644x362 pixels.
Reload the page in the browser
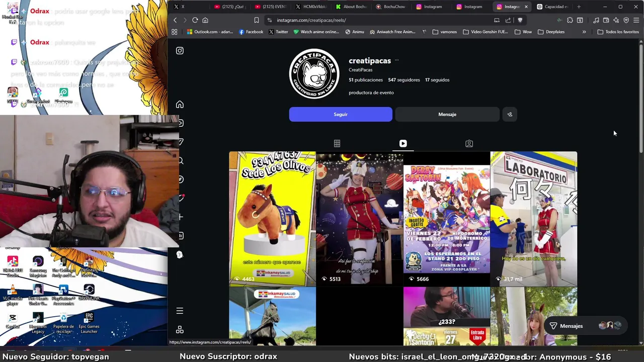click(x=195, y=20)
